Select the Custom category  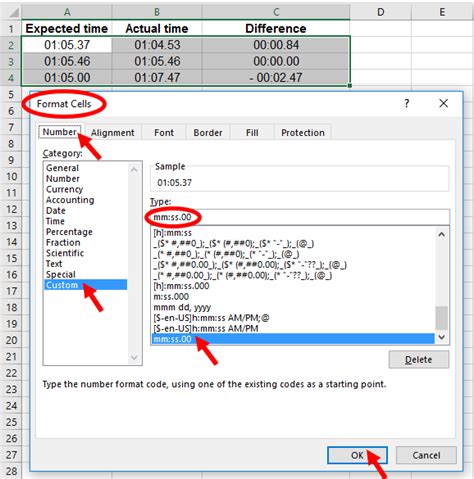[85, 285]
